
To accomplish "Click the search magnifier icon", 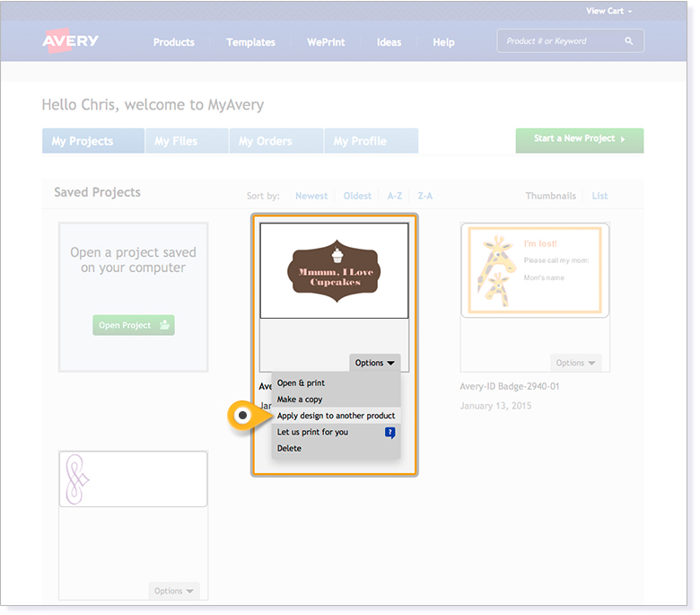I will click(629, 41).
